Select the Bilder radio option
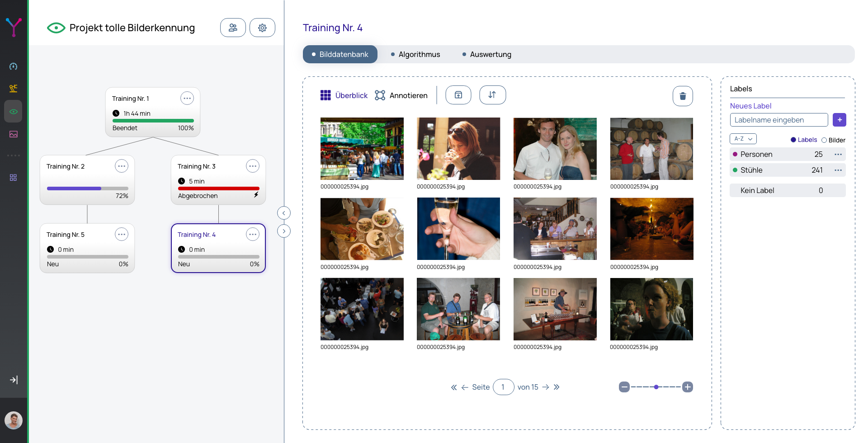The width and height of the screenshot is (868, 443). coord(833,140)
